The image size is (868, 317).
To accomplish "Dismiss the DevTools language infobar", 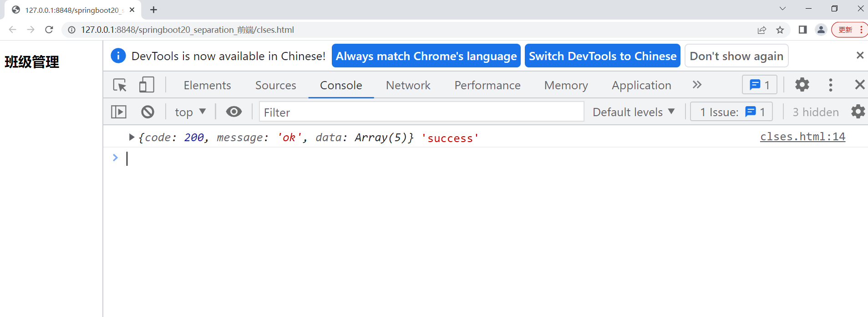I will (860, 55).
